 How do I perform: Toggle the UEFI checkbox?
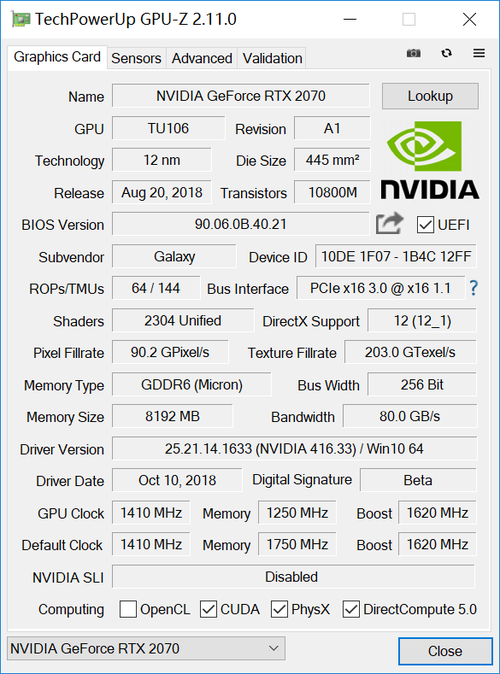tap(425, 225)
